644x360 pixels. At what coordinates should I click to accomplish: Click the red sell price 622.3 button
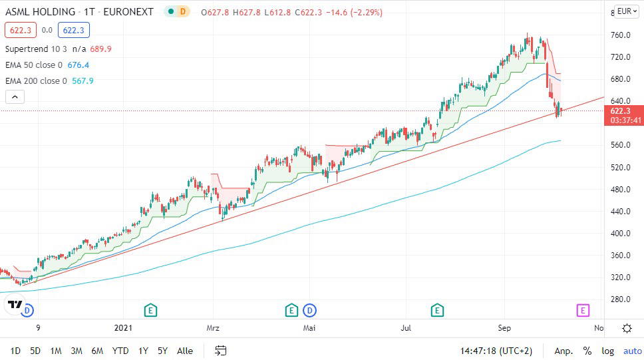pyautogui.click(x=21, y=30)
